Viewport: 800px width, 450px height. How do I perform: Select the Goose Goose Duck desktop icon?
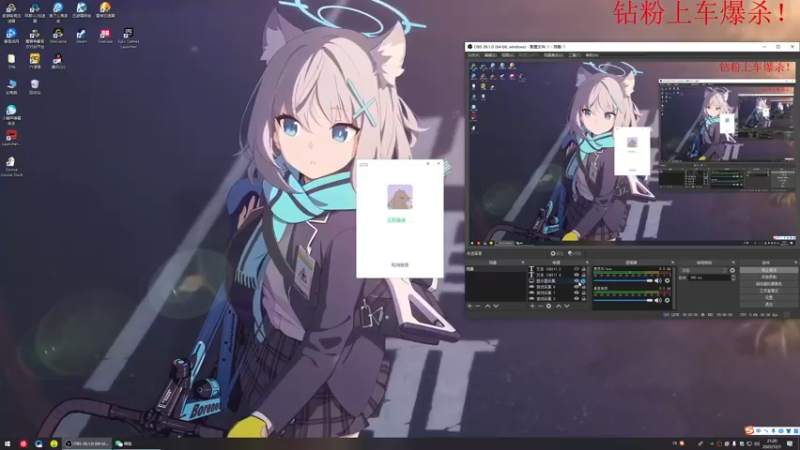11,167
